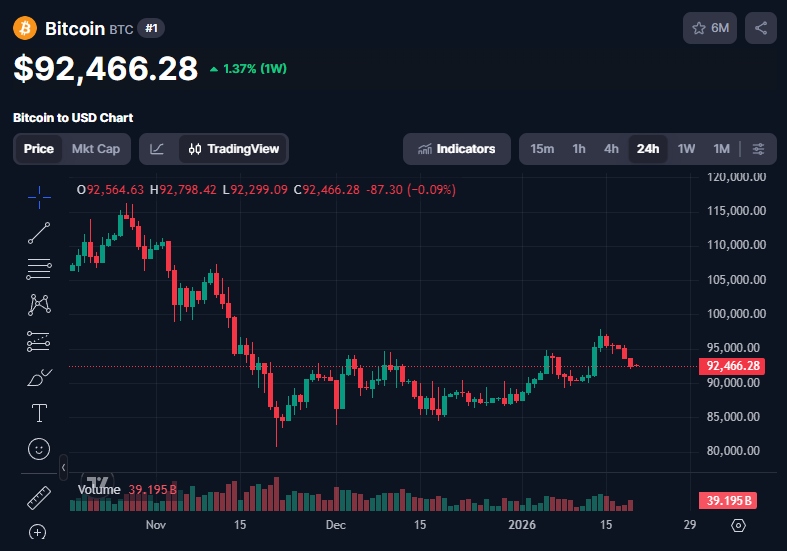The width and height of the screenshot is (787, 551).
Task: Select the Fib retracement lines tool
Action: point(39,269)
